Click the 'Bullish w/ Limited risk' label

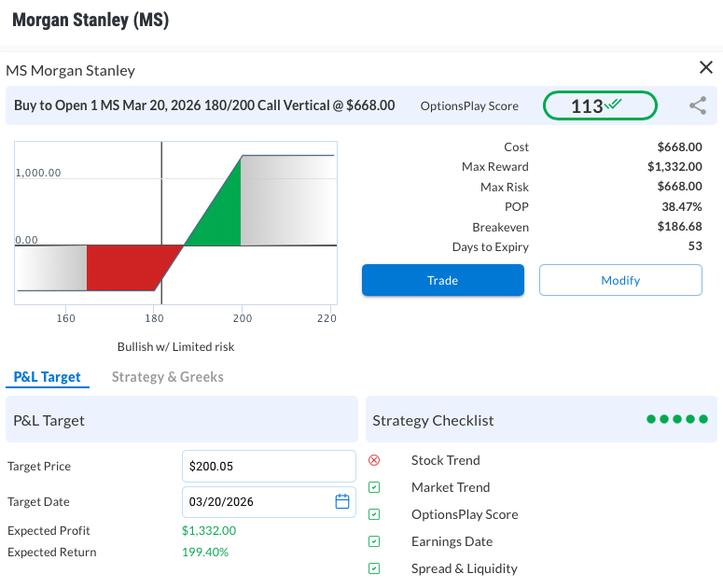click(x=175, y=347)
